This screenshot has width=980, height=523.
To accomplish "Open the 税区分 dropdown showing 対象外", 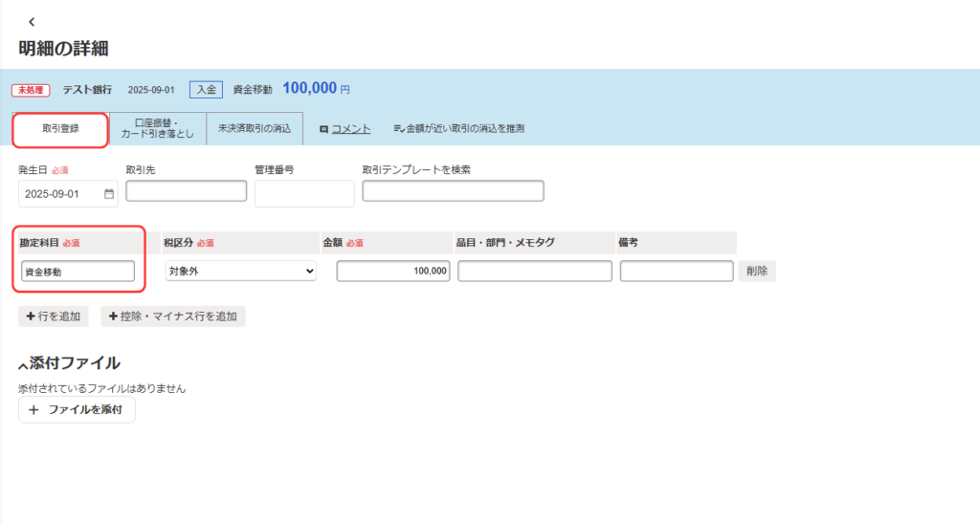I will click(240, 272).
